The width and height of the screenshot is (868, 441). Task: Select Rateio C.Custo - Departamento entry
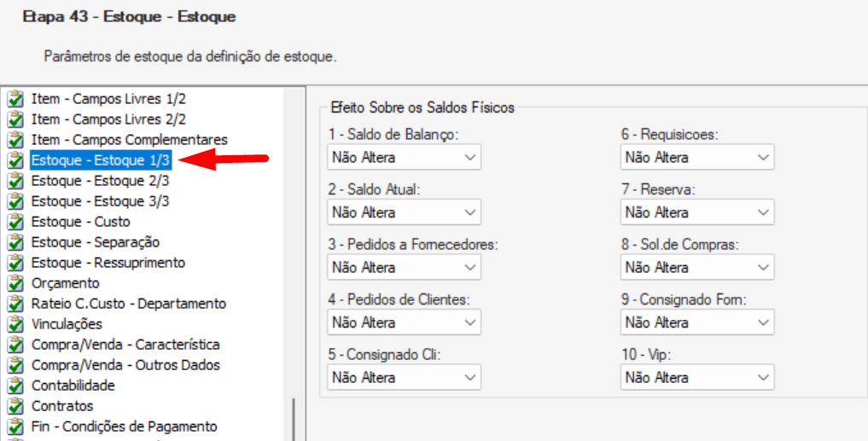128,304
